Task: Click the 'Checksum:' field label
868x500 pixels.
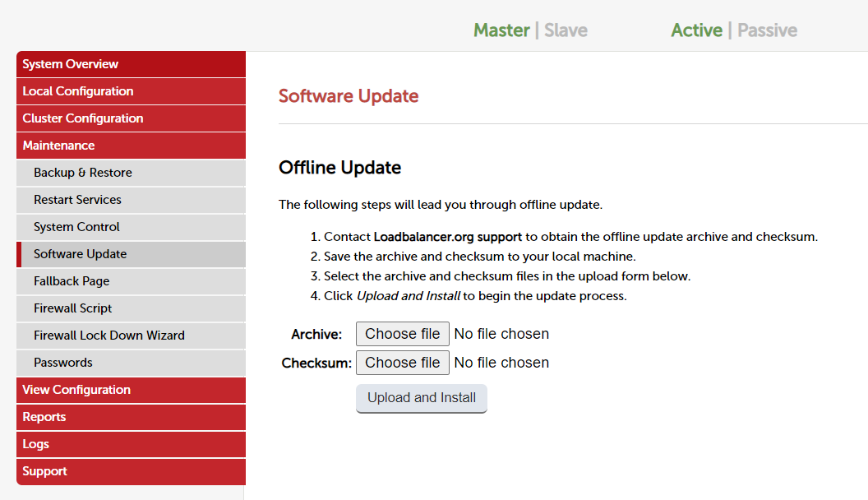Action: (x=316, y=363)
